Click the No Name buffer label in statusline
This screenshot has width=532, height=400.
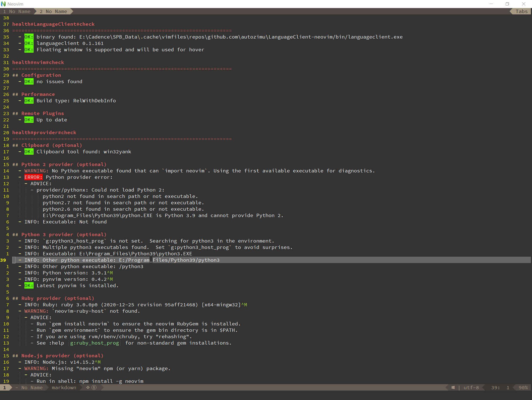coord(32,388)
